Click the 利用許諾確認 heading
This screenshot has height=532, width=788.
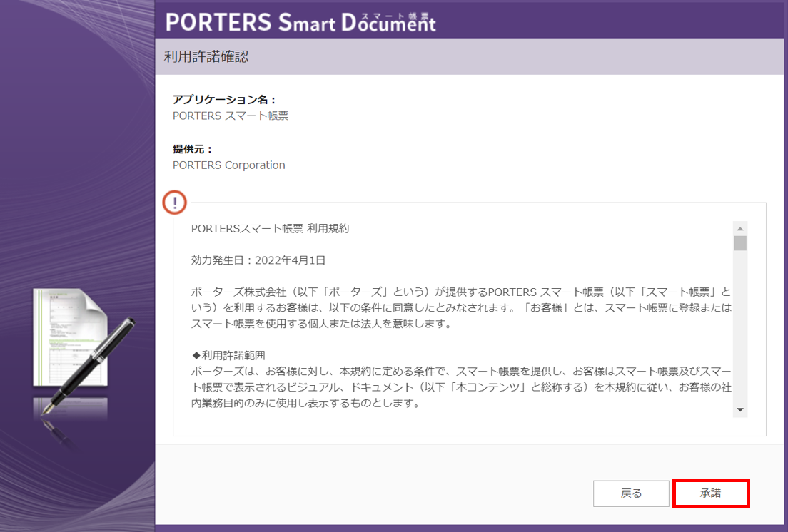click(206, 56)
